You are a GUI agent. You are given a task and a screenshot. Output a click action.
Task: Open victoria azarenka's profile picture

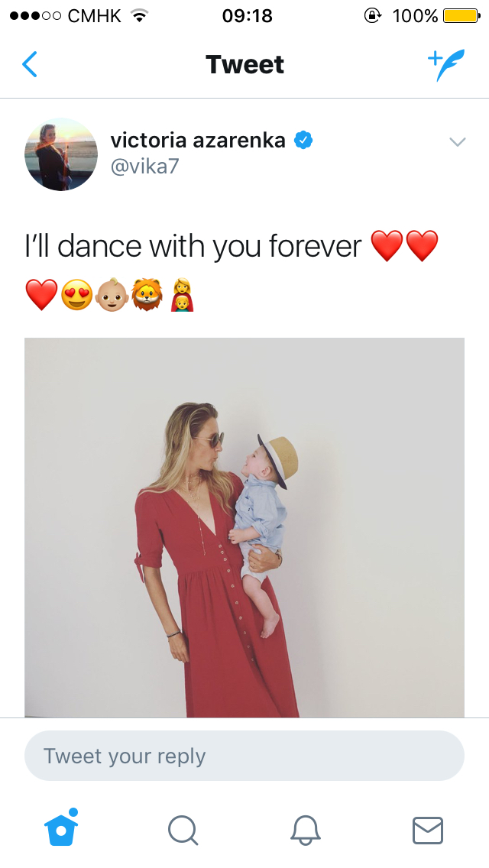61,154
